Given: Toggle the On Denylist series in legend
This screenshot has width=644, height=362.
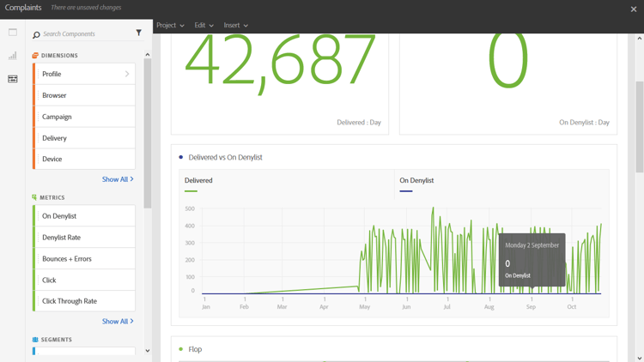Looking at the screenshot, I should pyautogui.click(x=416, y=181).
